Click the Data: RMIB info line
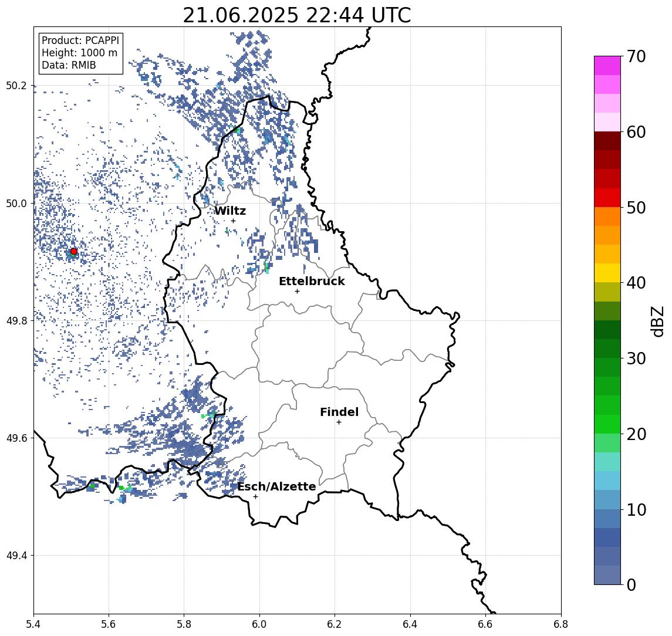 tap(69, 66)
